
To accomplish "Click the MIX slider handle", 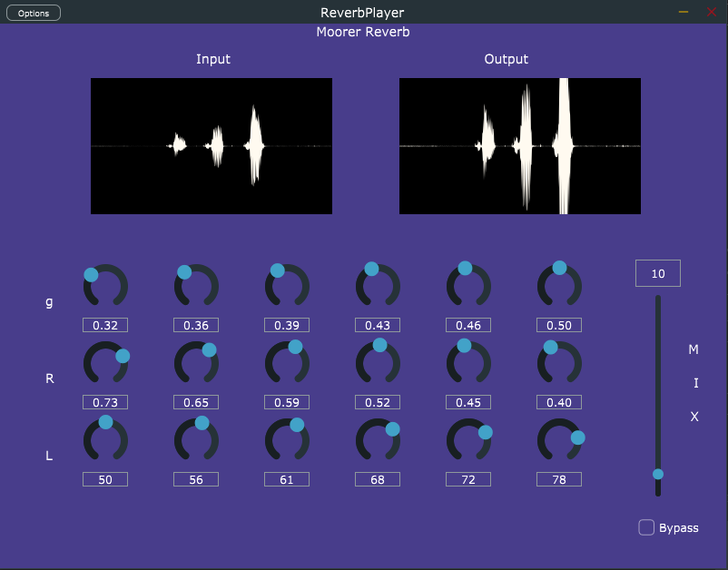I will [658, 474].
